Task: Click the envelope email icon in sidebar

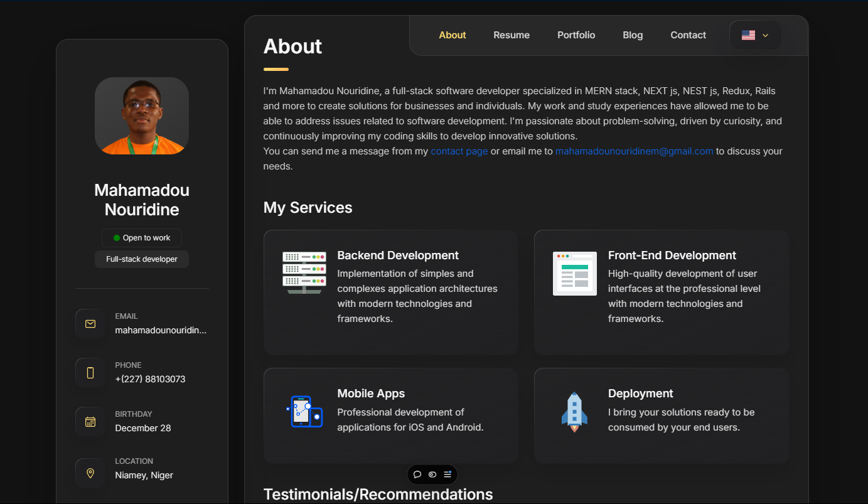Action: (90, 324)
